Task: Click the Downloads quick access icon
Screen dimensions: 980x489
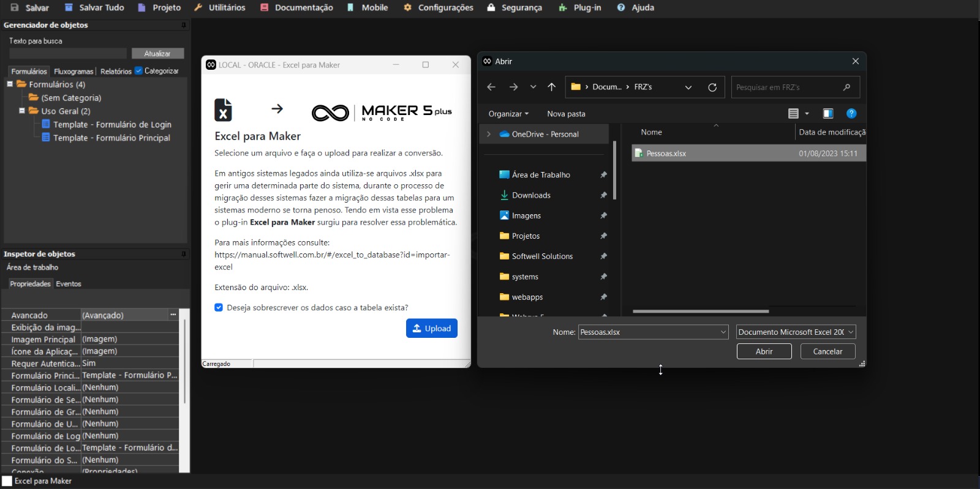Action: (504, 195)
